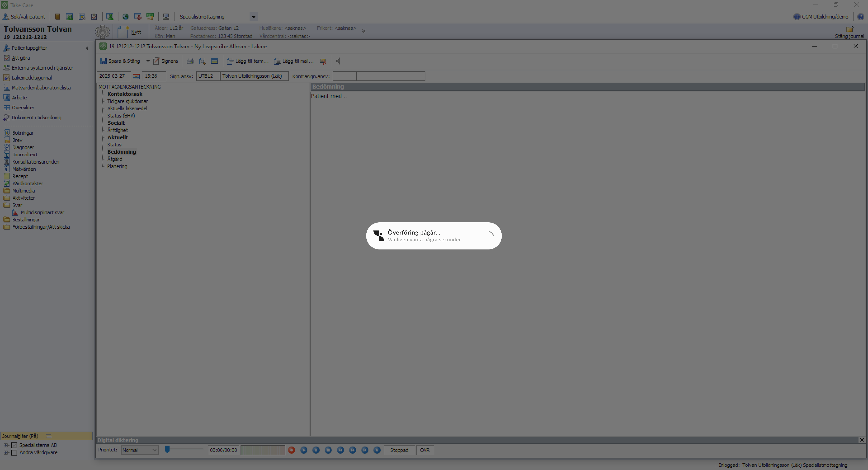
Task: Open print preview magnifier icon in note toolbar
Action: click(202, 61)
